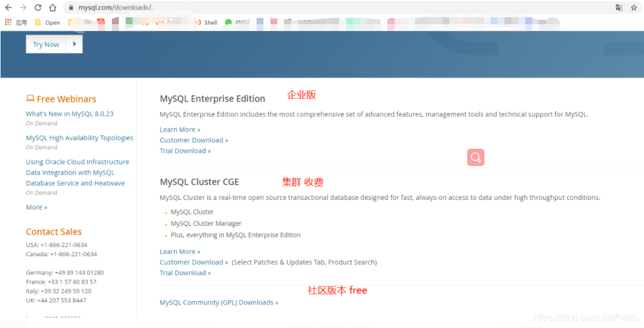Click the arrow next to Try Now
644x328 pixels.
[x=75, y=44]
